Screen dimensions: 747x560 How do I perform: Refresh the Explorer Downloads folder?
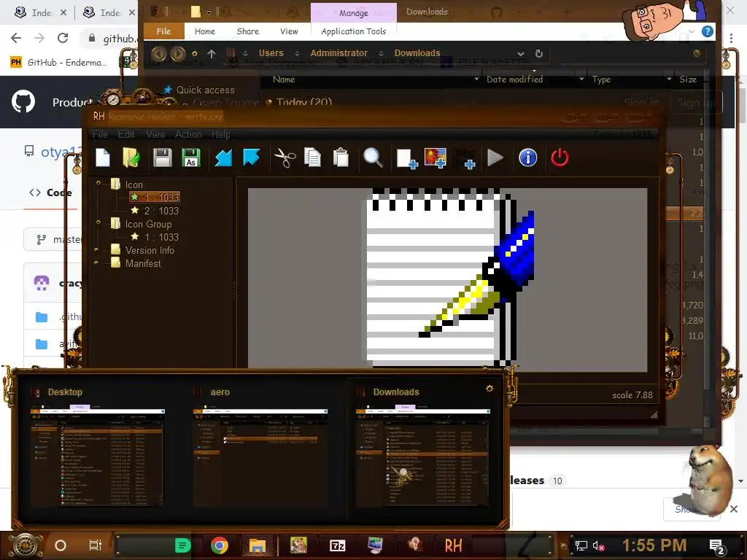click(539, 53)
